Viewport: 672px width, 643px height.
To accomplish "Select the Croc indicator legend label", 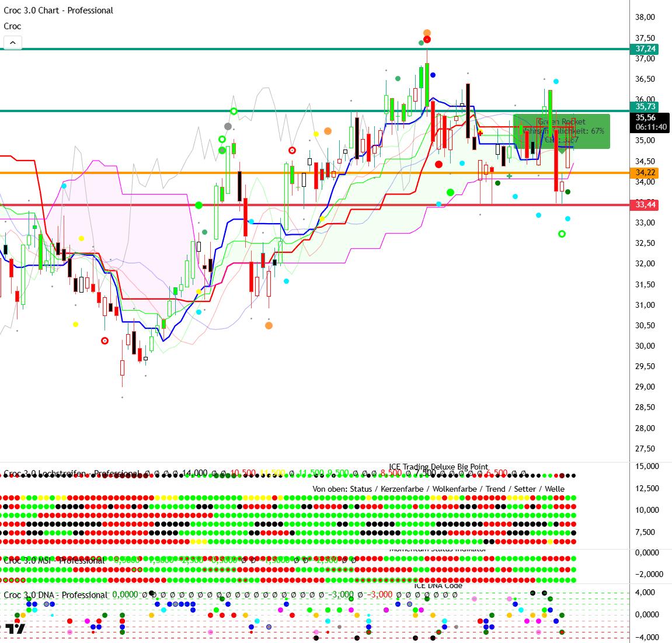I will (x=12, y=26).
